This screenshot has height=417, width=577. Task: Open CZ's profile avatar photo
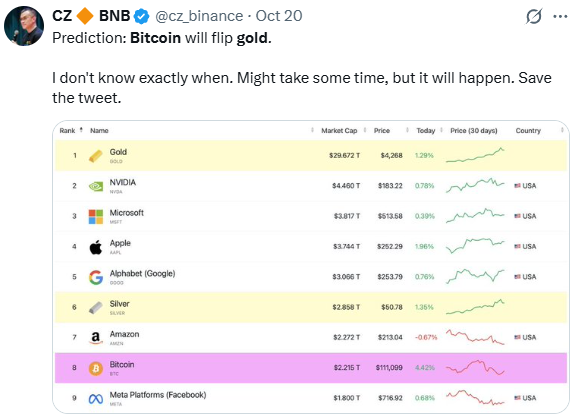[24, 26]
